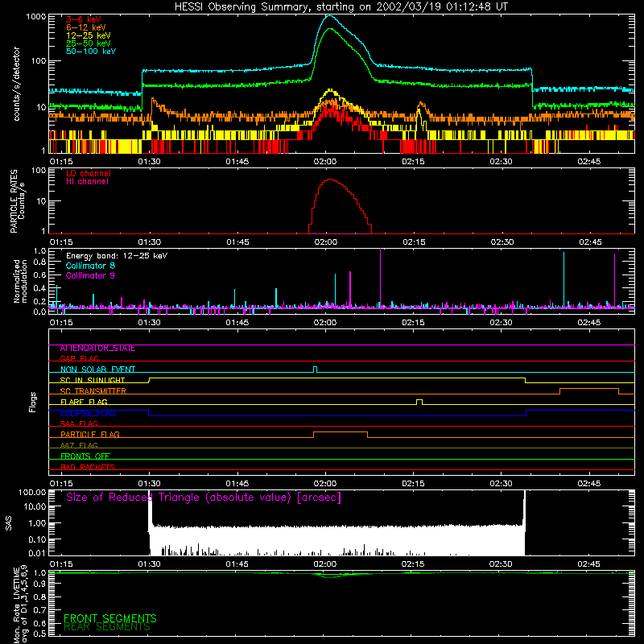Select the FLARE_FLAG label

84,402
